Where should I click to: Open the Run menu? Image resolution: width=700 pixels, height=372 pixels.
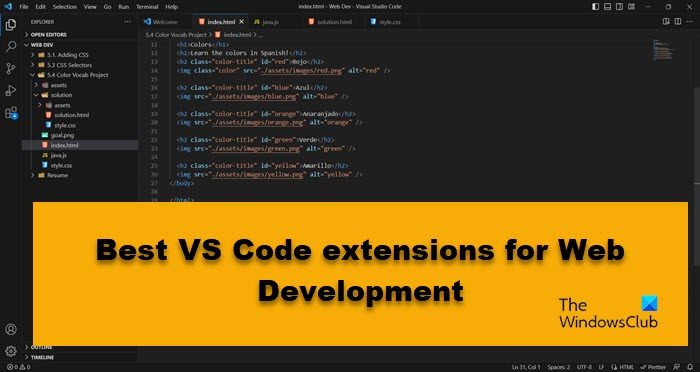click(124, 7)
